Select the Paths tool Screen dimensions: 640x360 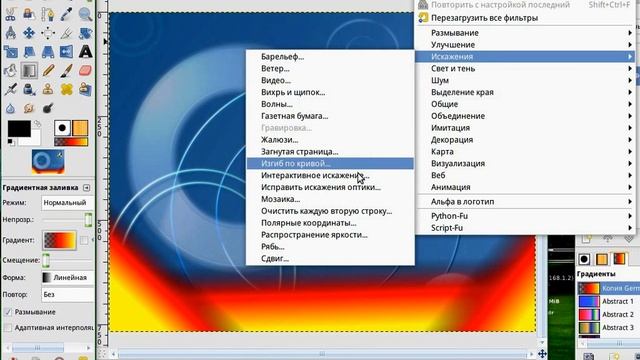tap(48, 14)
